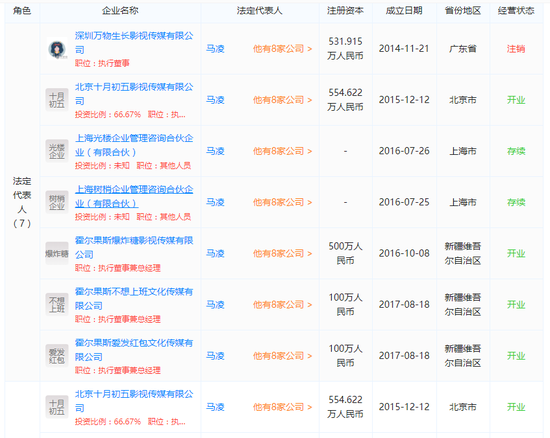Expand 他有8家公司 in the bottom row
550x438 pixels.
(282, 407)
